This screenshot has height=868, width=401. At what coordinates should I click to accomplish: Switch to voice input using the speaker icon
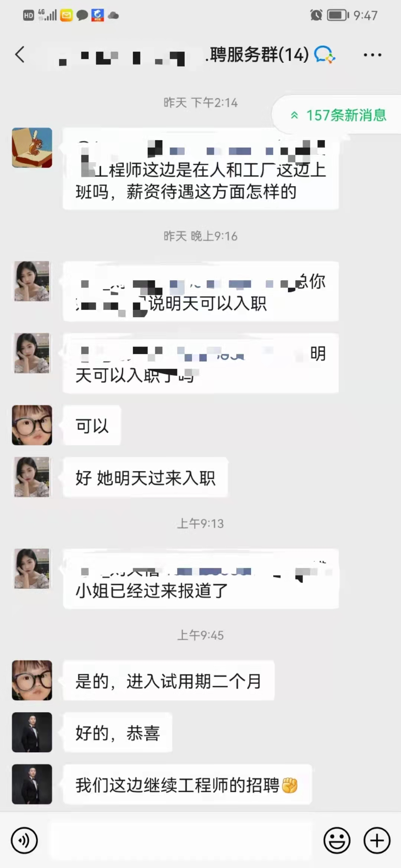tap(24, 840)
